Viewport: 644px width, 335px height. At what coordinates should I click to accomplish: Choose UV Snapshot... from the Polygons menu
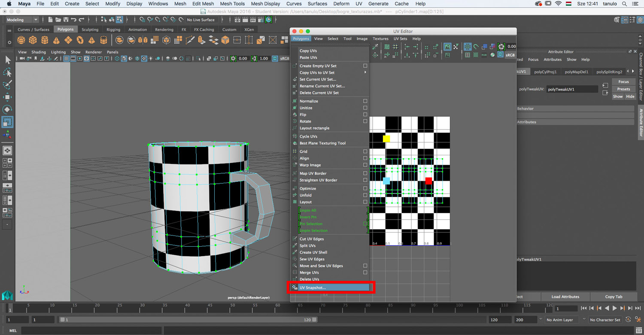click(x=313, y=287)
